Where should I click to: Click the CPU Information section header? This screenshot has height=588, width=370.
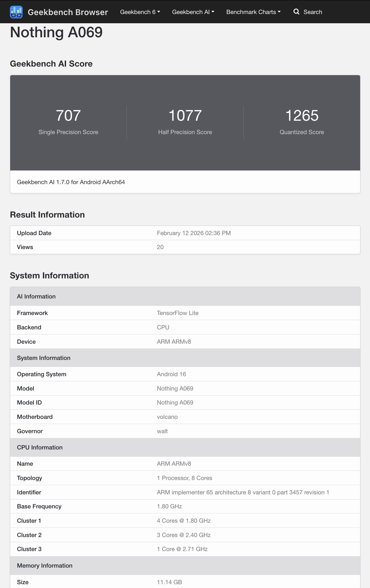tap(185, 447)
